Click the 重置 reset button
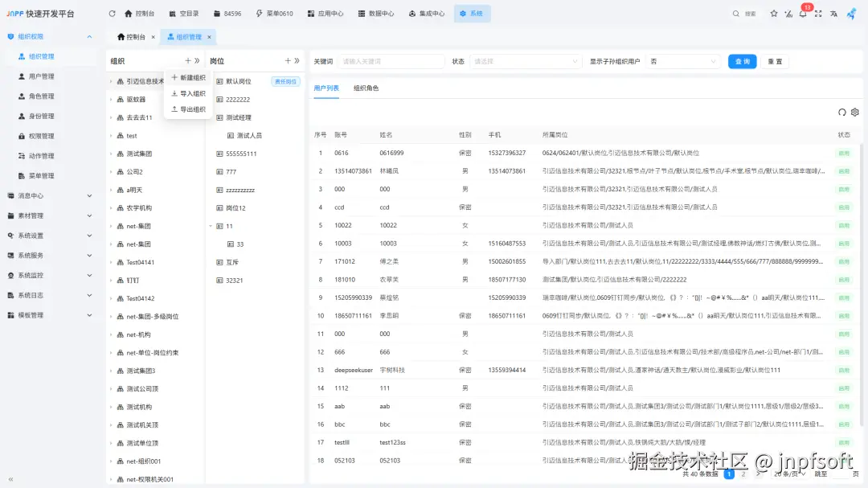The width and height of the screenshot is (868, 488). pos(774,61)
